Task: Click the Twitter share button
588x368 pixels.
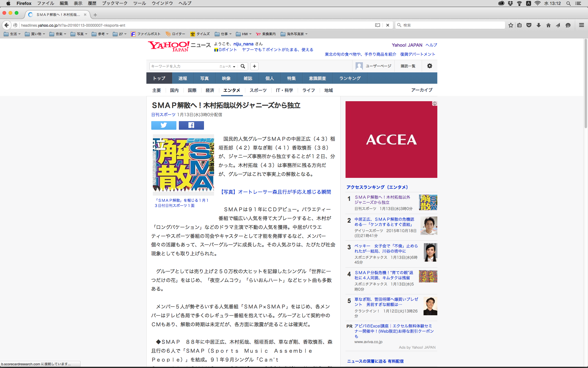Action: (x=164, y=125)
